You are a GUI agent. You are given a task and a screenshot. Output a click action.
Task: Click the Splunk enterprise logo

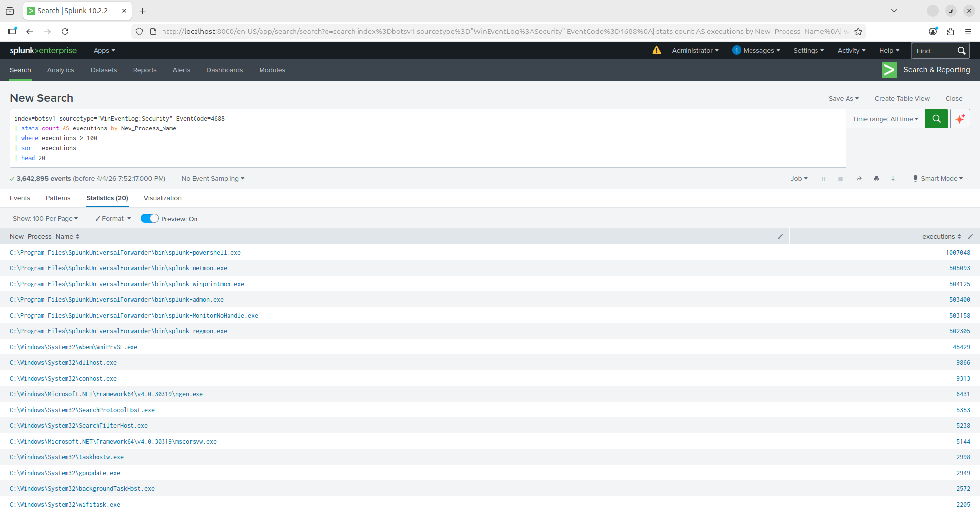point(43,50)
